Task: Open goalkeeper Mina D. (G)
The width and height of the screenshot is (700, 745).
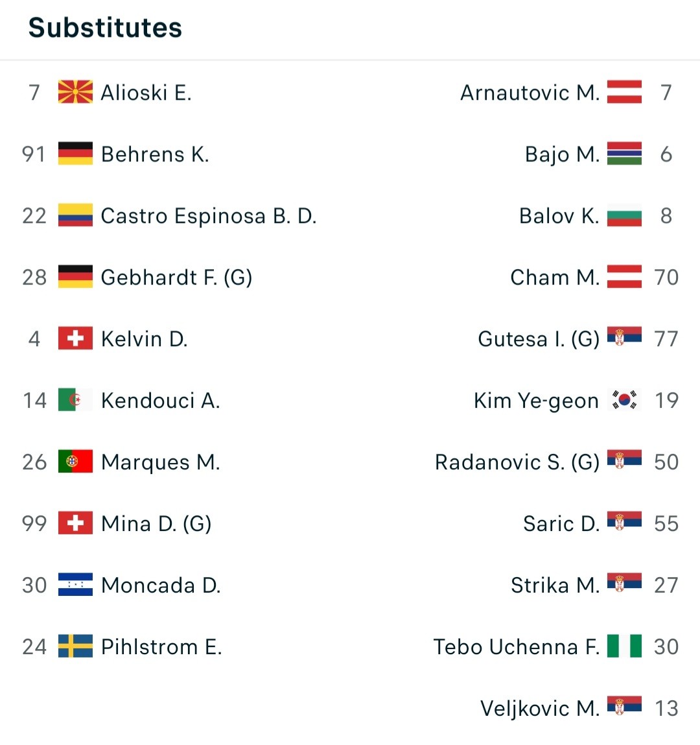Action: pos(156,524)
